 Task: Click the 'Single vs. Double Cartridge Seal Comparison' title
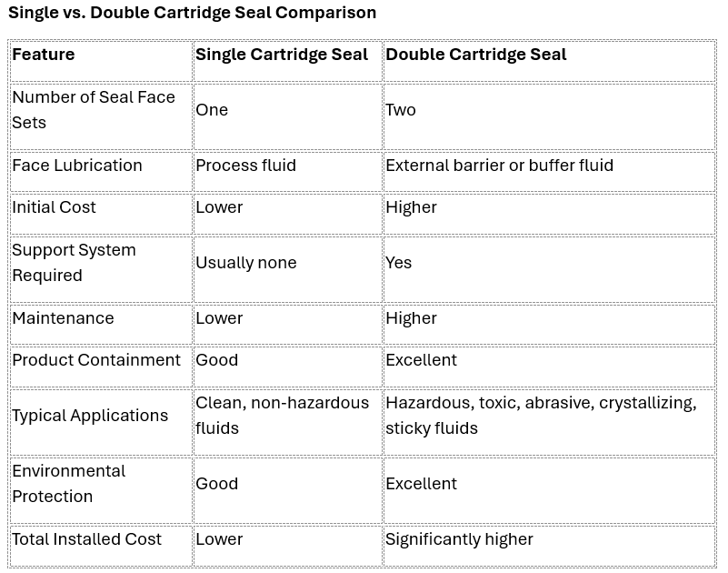(192, 13)
